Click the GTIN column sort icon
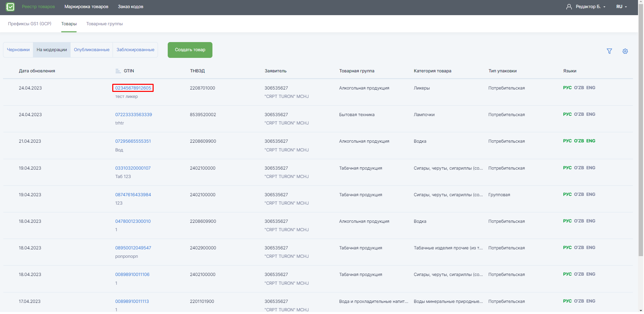The image size is (644, 314). click(118, 71)
